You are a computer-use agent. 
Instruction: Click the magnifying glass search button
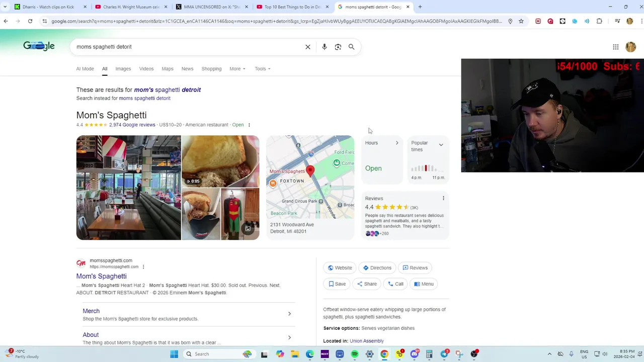pos(352,47)
